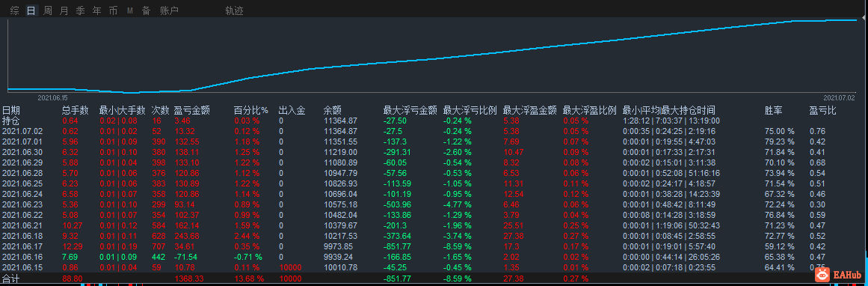
Task: Open the 备 tab
Action: [x=146, y=10]
